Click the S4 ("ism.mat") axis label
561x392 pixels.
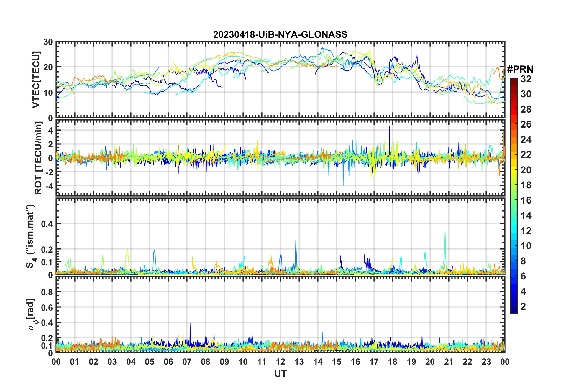(x=30, y=236)
